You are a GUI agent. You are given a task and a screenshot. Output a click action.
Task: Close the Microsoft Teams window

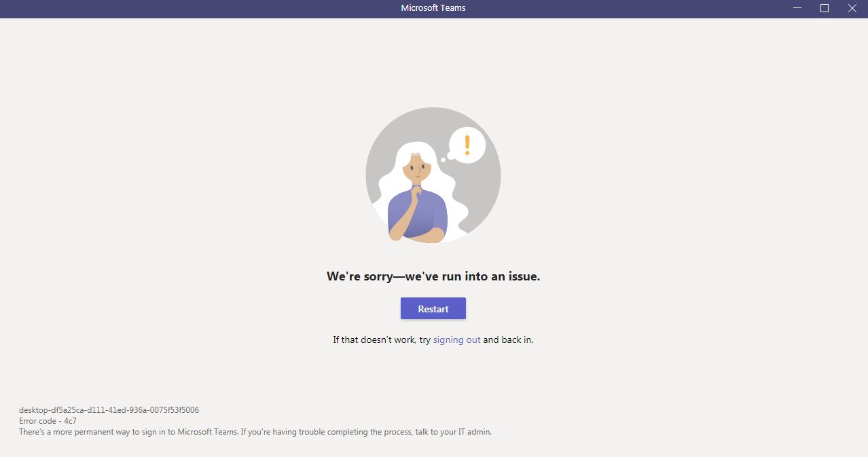852,8
